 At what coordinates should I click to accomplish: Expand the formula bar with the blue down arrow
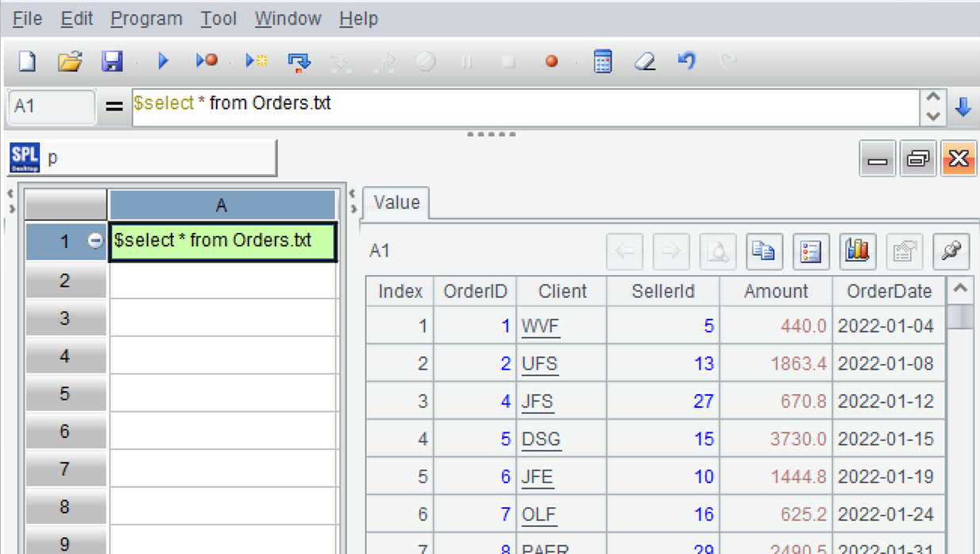click(963, 107)
